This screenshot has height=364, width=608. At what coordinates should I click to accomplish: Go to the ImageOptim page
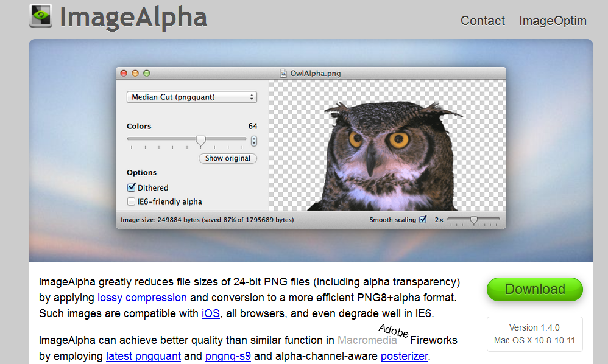point(553,21)
